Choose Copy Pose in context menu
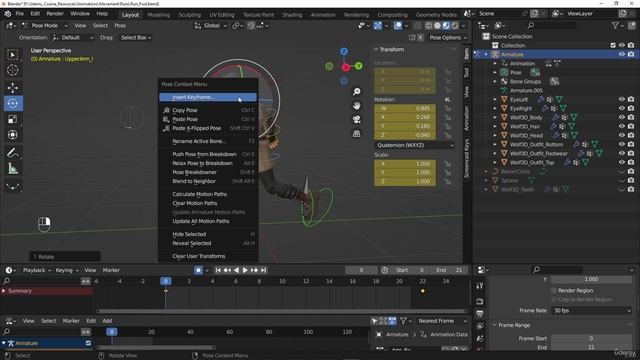Viewport: 640px width, 360px height. click(x=208, y=110)
